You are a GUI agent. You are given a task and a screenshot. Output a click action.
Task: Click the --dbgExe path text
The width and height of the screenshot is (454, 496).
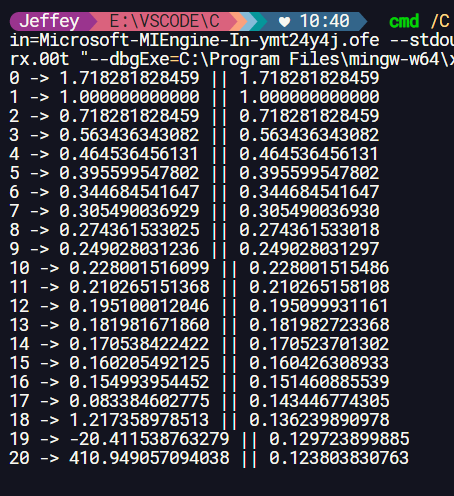pyautogui.click(x=271, y=59)
